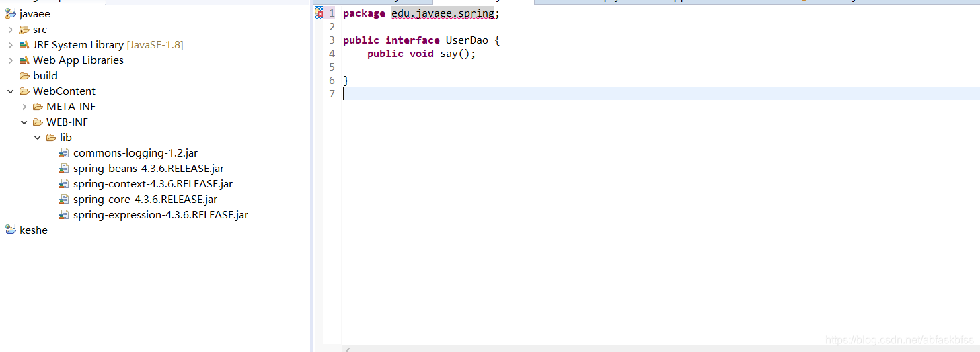Click the keshe project icon
Viewport: 980px width, 352px height.
(x=11, y=230)
